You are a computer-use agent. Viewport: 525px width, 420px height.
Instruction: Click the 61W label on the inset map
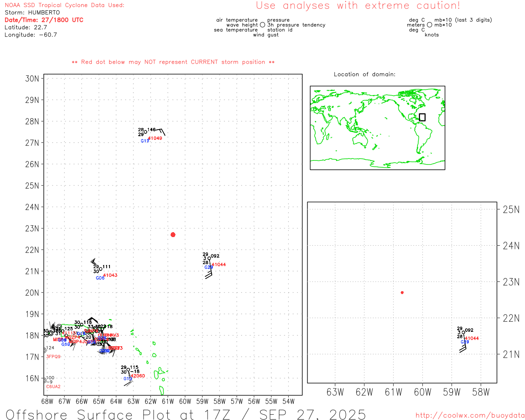point(393,392)
